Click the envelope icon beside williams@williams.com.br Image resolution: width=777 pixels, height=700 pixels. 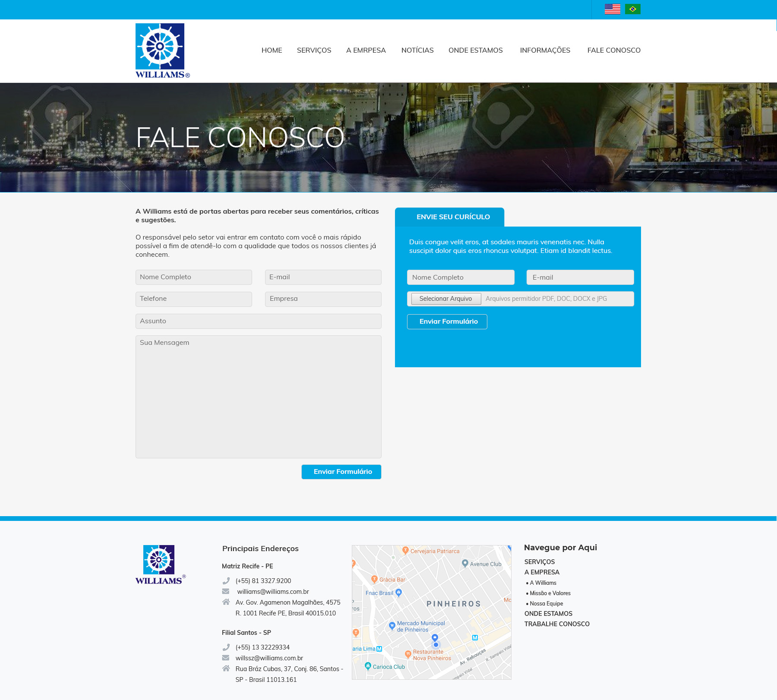pyautogui.click(x=226, y=591)
